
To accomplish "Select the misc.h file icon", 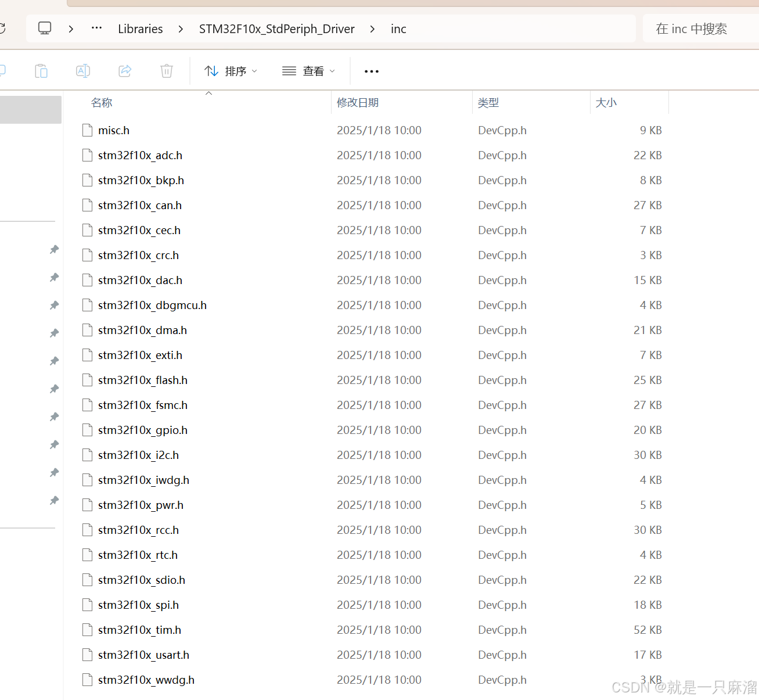I will pos(88,130).
